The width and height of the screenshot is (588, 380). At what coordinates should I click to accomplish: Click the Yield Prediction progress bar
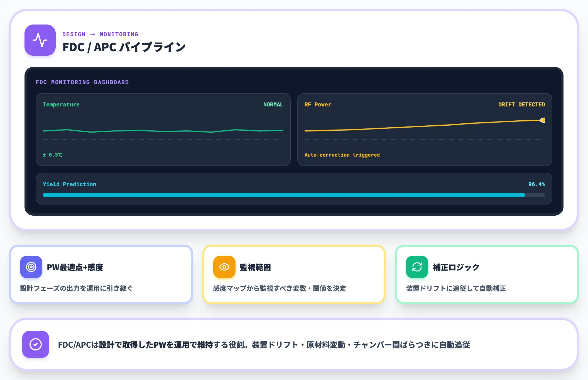[x=294, y=195]
